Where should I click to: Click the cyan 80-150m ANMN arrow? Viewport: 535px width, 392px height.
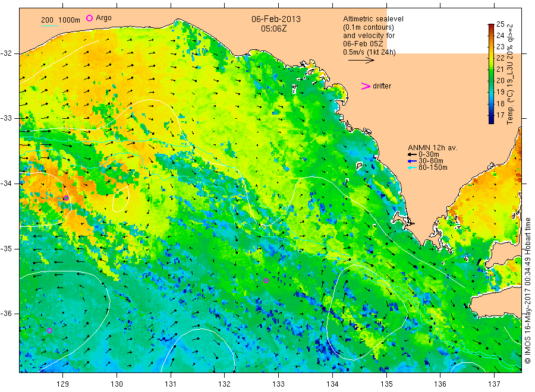[x=412, y=167]
